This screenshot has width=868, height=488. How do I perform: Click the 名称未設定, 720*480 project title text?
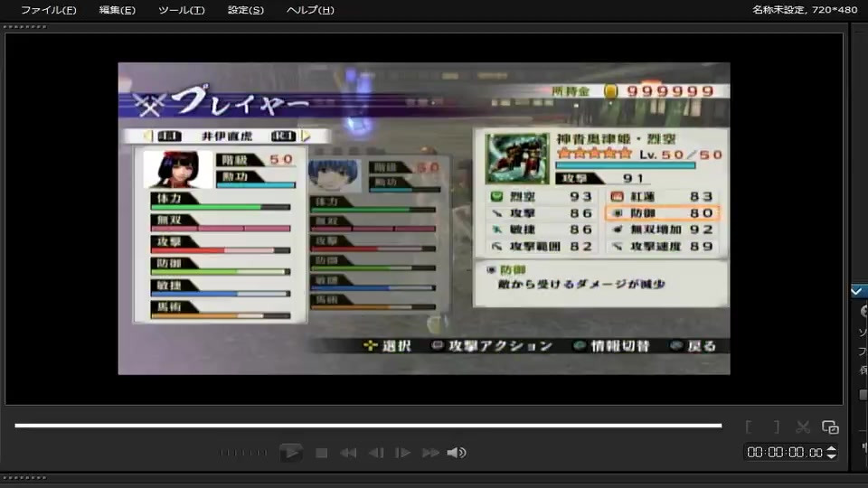click(x=805, y=9)
